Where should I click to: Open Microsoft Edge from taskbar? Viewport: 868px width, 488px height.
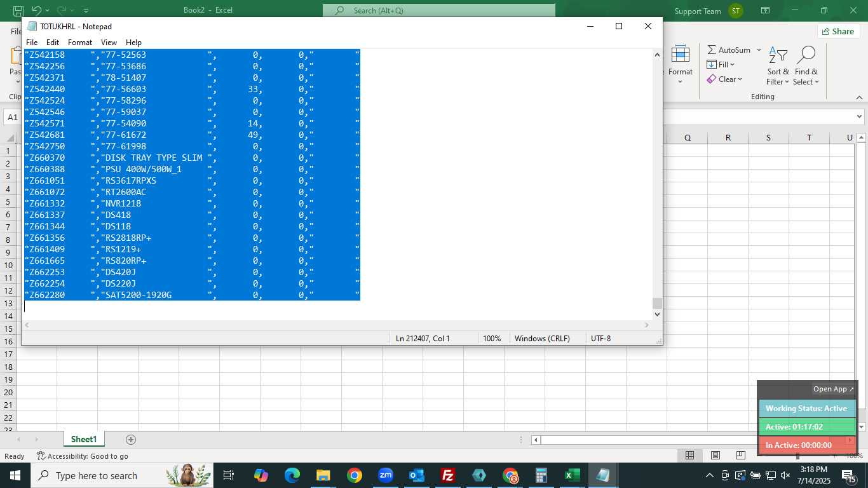coord(292,475)
